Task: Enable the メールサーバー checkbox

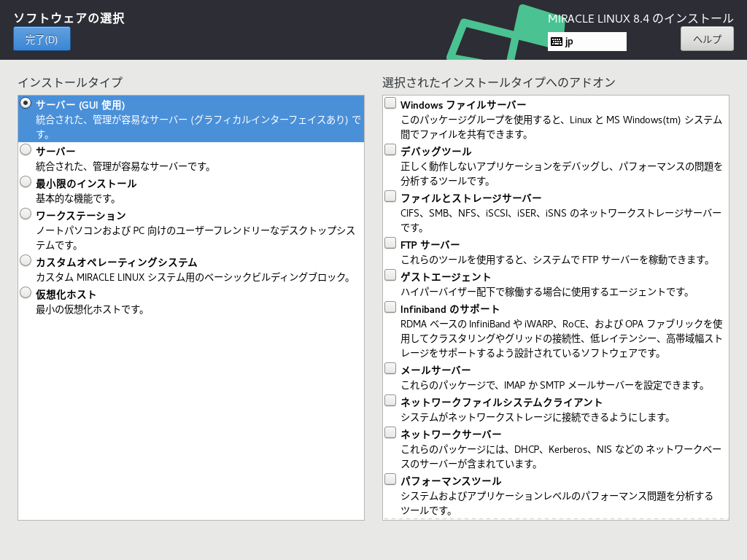Action: [391, 369]
